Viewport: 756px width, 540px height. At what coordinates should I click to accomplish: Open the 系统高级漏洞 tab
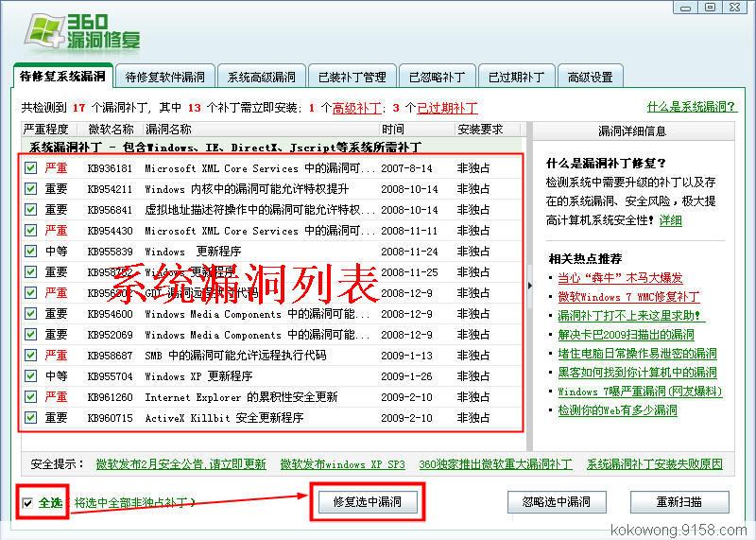[261, 77]
